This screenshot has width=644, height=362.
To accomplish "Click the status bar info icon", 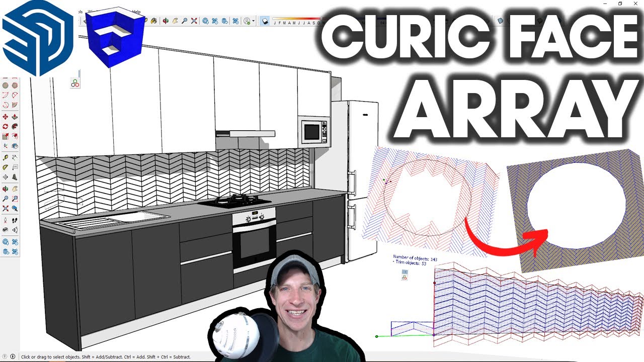I will (x=13, y=356).
